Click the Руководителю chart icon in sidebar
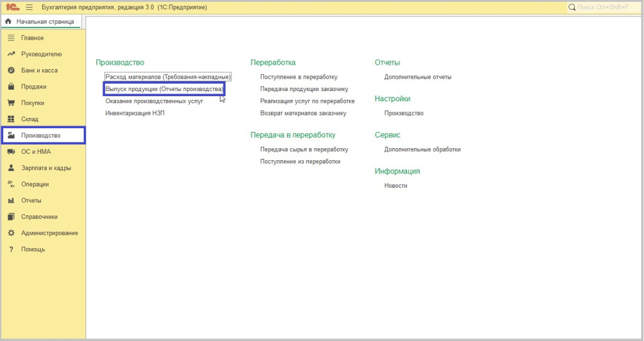Image resolution: width=644 pixels, height=341 pixels. 11,54
